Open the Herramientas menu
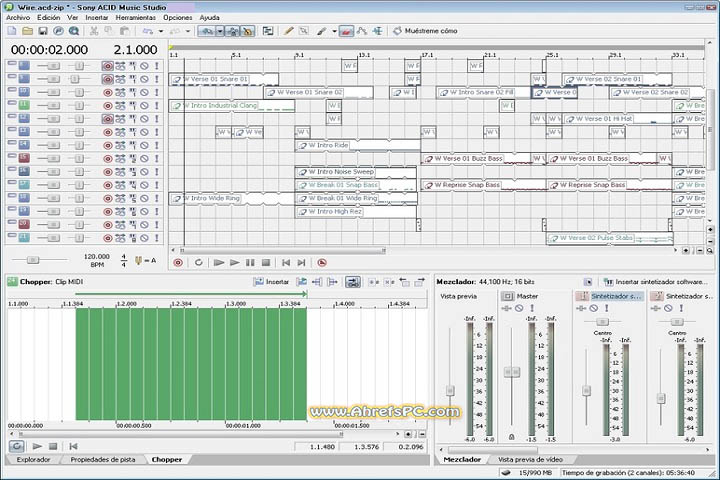Image resolution: width=720 pixels, height=480 pixels. [x=135, y=17]
